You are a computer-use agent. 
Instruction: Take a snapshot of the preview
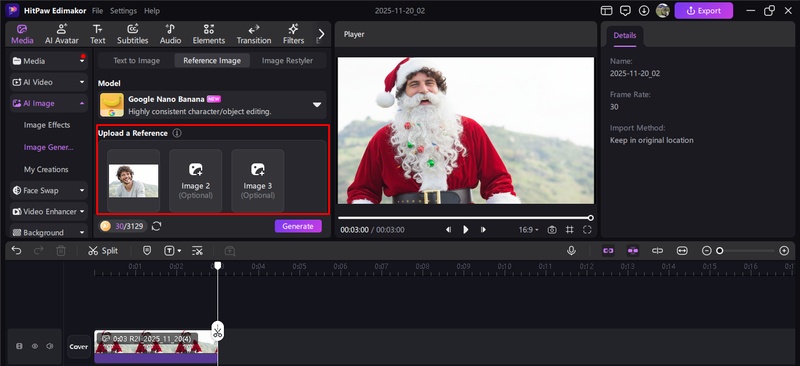click(552, 230)
